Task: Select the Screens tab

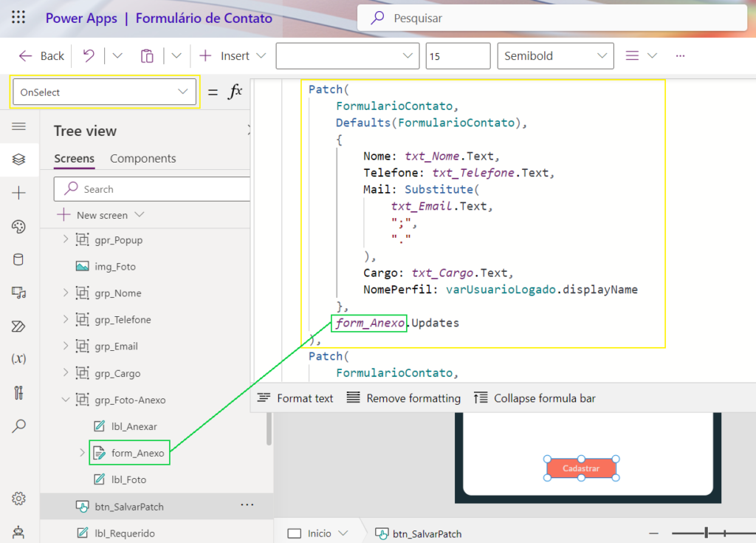Action: pos(74,158)
